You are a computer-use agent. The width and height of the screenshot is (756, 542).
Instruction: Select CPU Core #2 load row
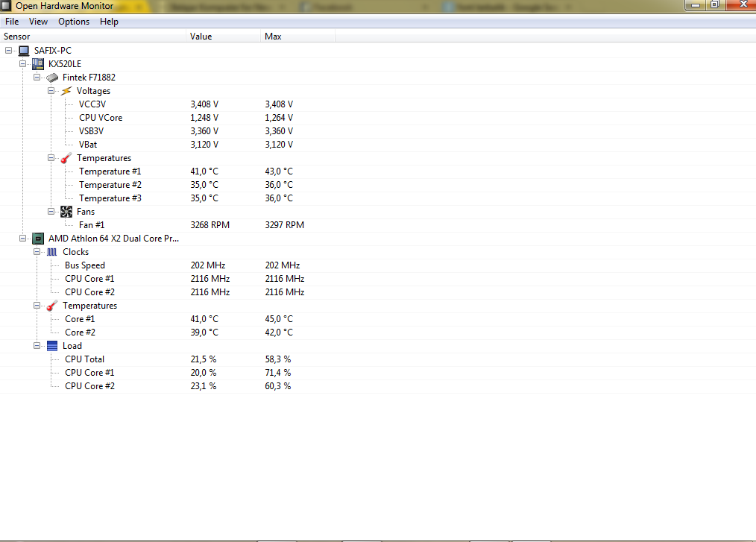click(378, 386)
